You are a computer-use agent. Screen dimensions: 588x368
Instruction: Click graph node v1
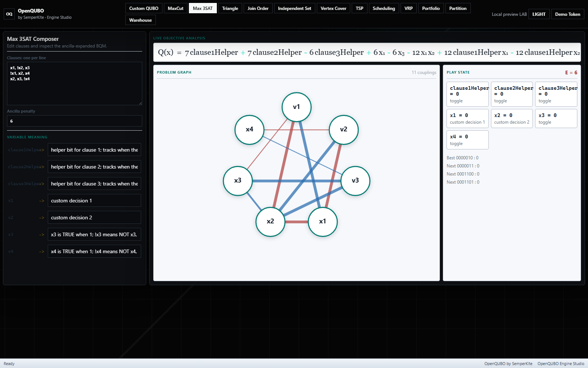(x=297, y=107)
